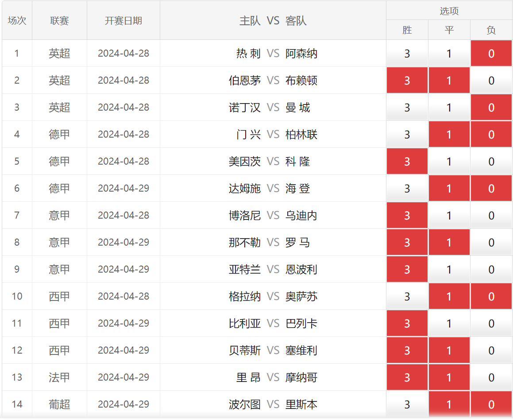Image resolution: width=513 pixels, height=420 pixels.
Task: Select win option 3 for 达姆施 vs 海登
Action: (407, 189)
